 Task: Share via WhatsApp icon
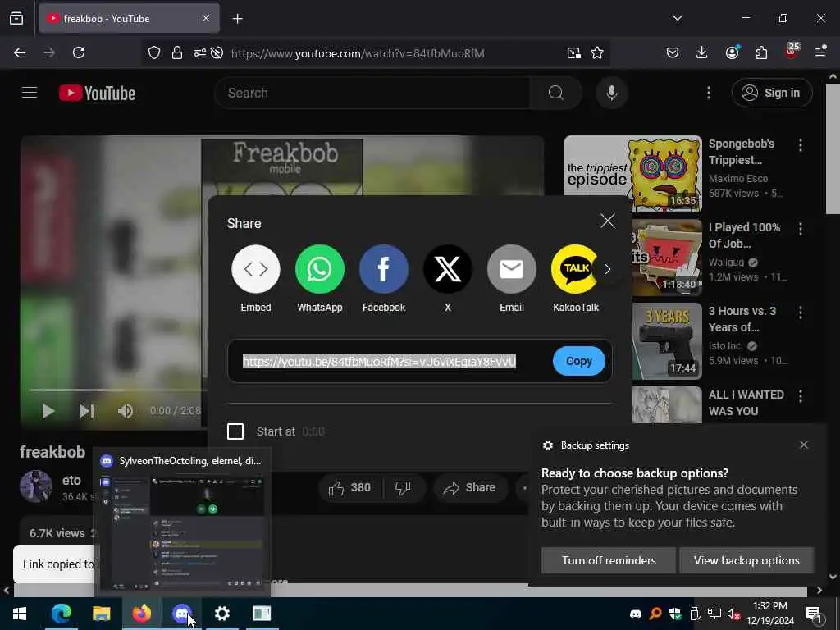[x=320, y=269]
